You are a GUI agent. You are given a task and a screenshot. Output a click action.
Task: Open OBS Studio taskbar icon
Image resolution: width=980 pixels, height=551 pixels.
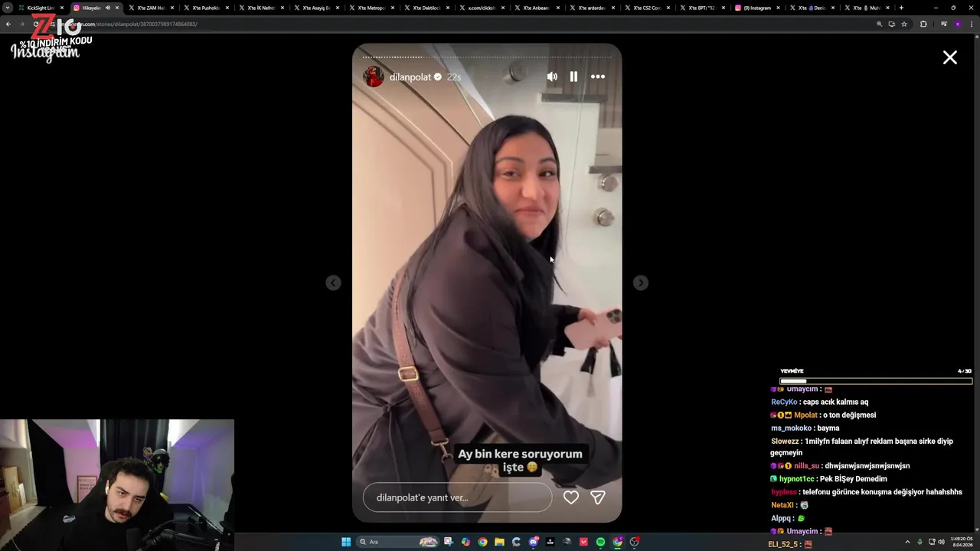pyautogui.click(x=635, y=542)
